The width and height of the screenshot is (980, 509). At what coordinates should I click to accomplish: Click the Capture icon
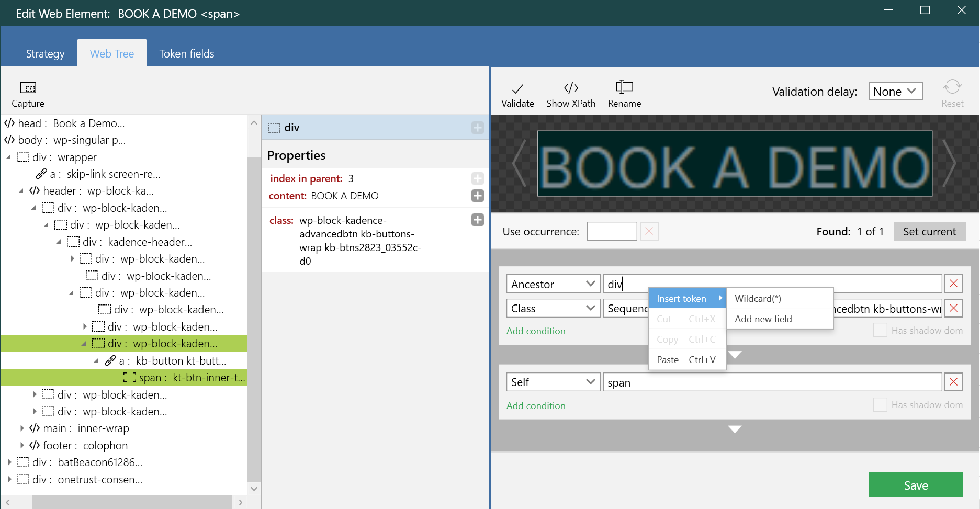coord(28,87)
